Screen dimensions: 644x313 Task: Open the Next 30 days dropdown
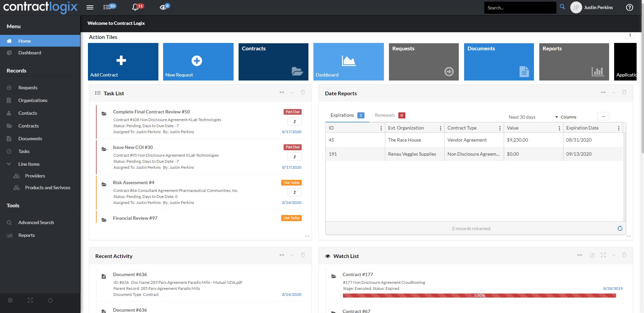pos(522,117)
